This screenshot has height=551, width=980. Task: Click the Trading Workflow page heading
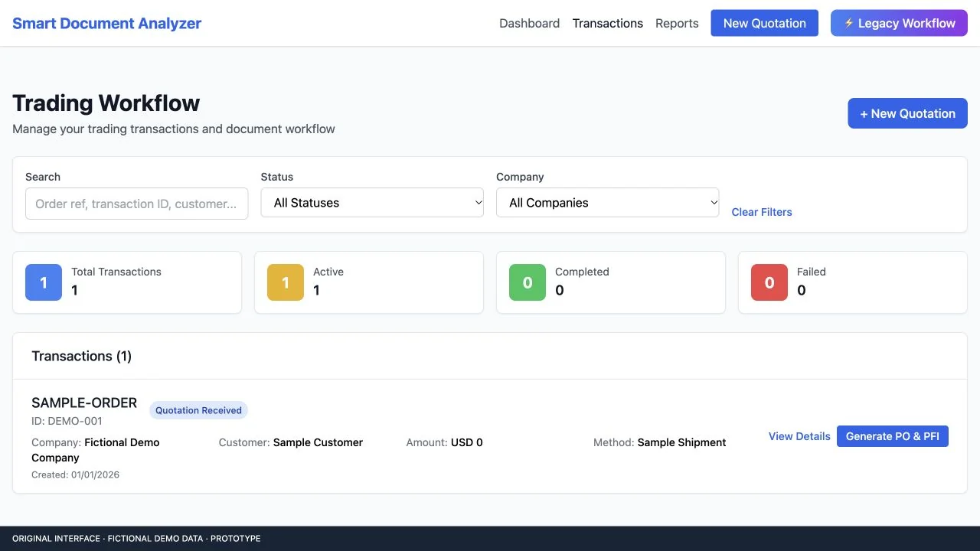pyautogui.click(x=106, y=103)
